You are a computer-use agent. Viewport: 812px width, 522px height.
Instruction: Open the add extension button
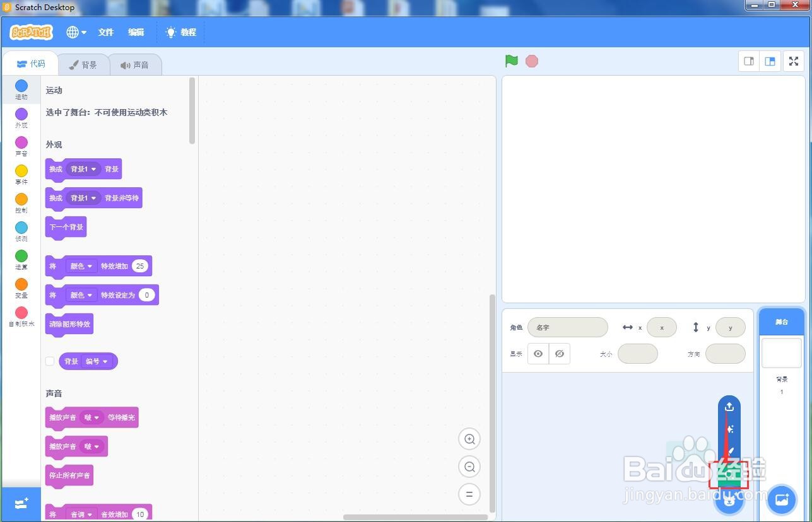tap(21, 504)
